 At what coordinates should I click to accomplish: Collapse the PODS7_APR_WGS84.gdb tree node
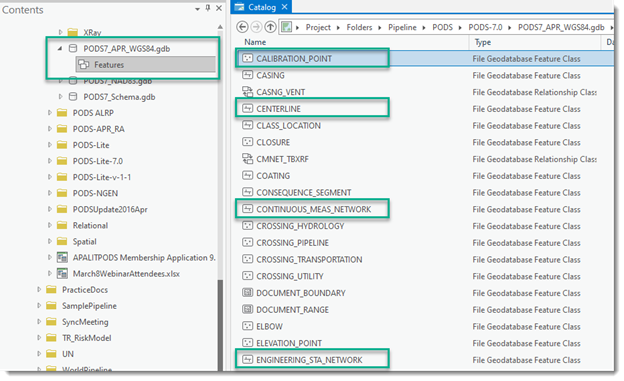pyautogui.click(x=60, y=49)
